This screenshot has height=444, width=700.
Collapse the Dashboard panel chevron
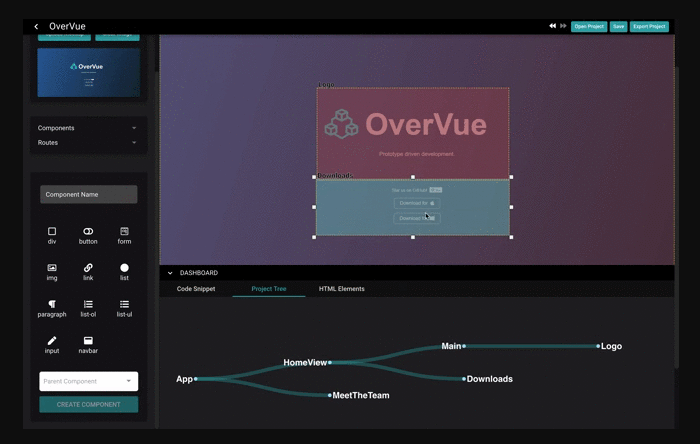(170, 273)
